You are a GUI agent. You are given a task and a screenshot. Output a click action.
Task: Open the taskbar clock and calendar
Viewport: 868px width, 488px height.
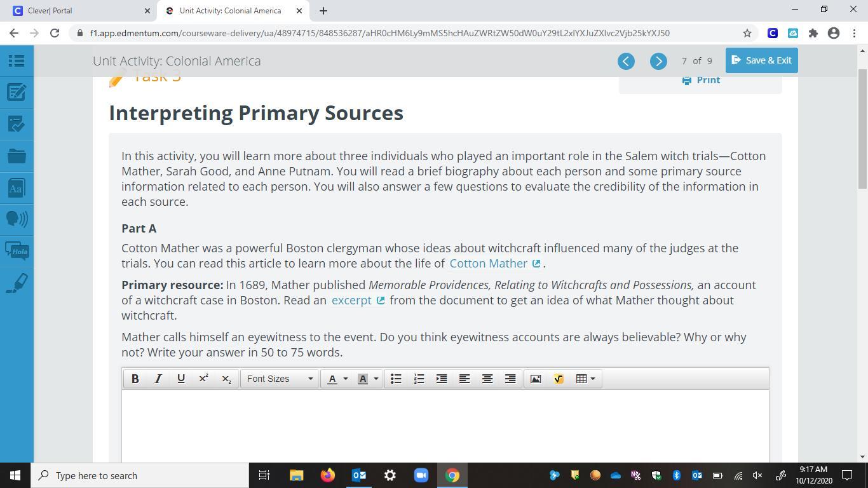click(x=813, y=475)
